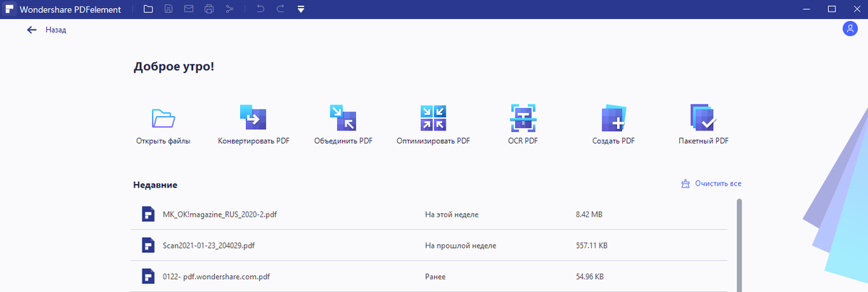
Task: Click the Назад link text
Action: click(56, 30)
